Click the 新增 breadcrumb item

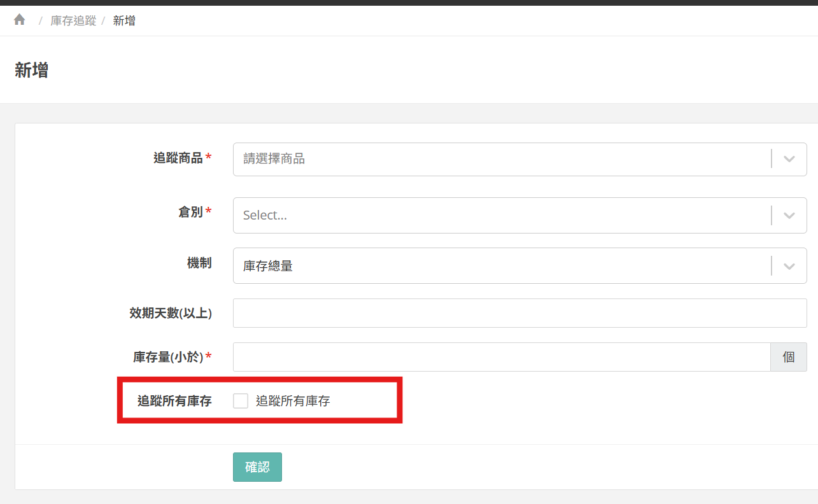(x=124, y=21)
